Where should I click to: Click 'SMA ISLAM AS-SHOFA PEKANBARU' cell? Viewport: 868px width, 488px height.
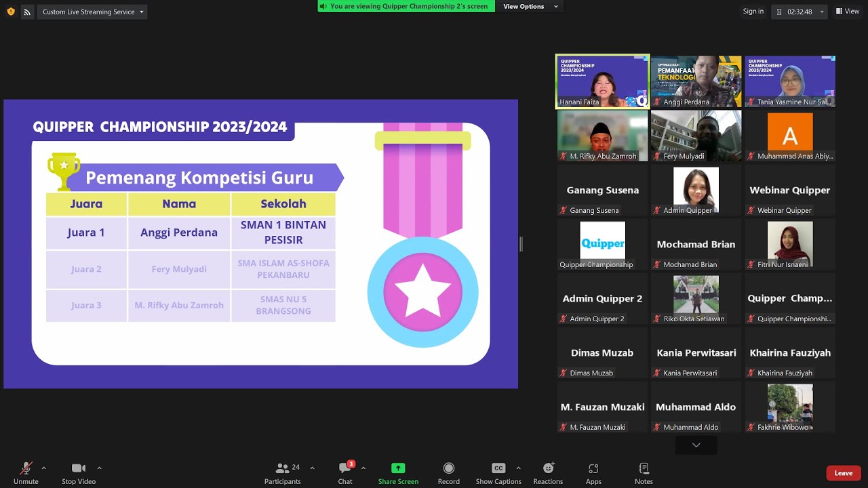click(x=283, y=269)
